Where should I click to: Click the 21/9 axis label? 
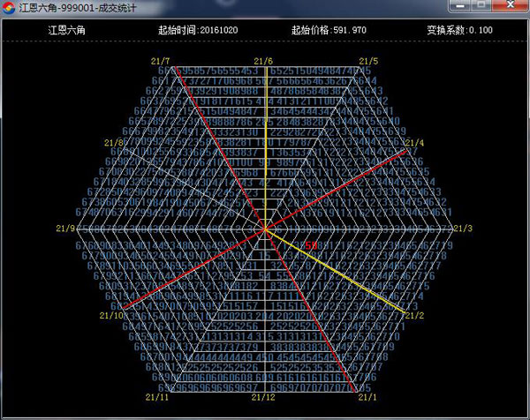(65, 229)
